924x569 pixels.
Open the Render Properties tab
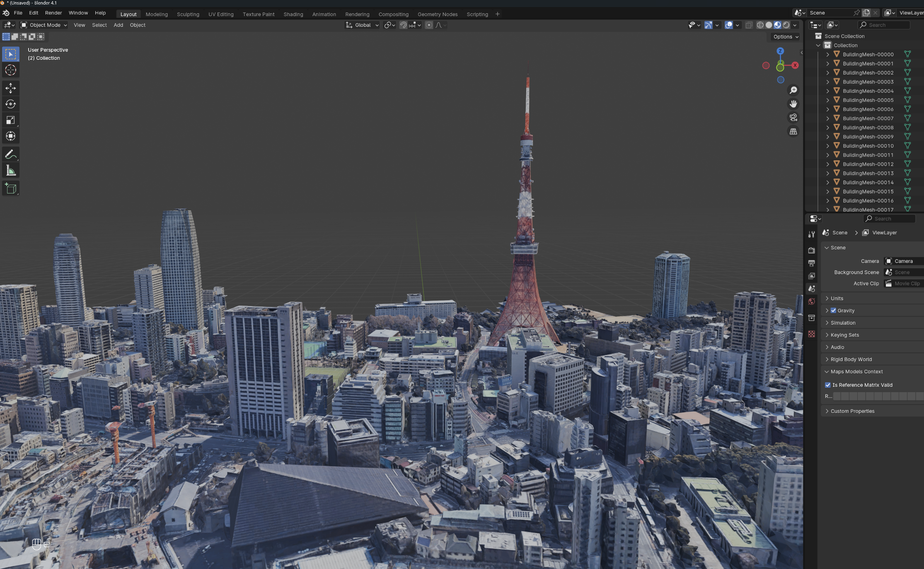pos(812,250)
